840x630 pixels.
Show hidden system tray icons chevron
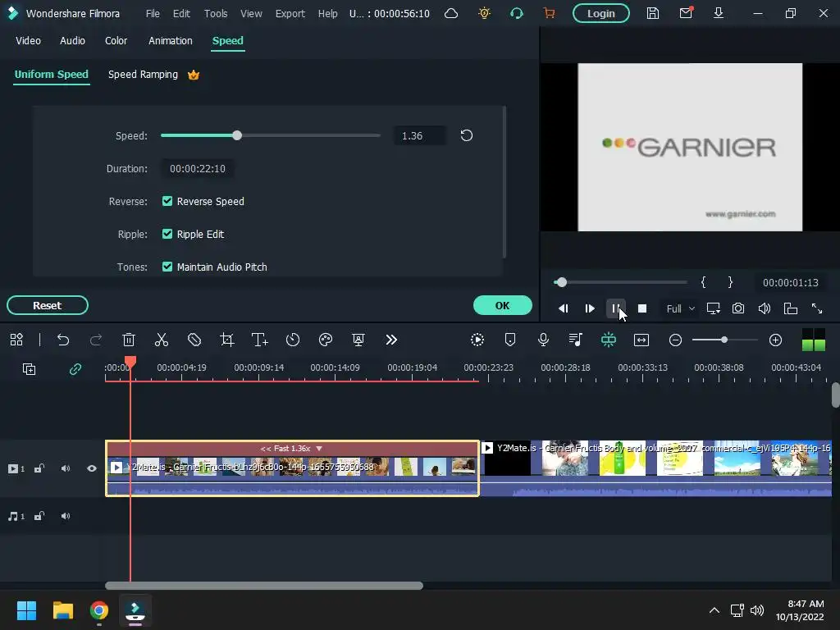[714, 610]
